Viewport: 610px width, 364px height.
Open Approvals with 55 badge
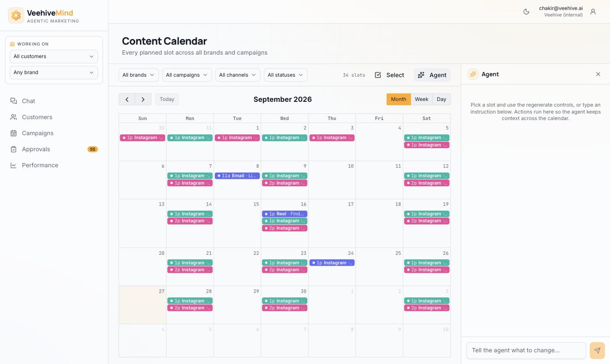pyautogui.click(x=54, y=149)
